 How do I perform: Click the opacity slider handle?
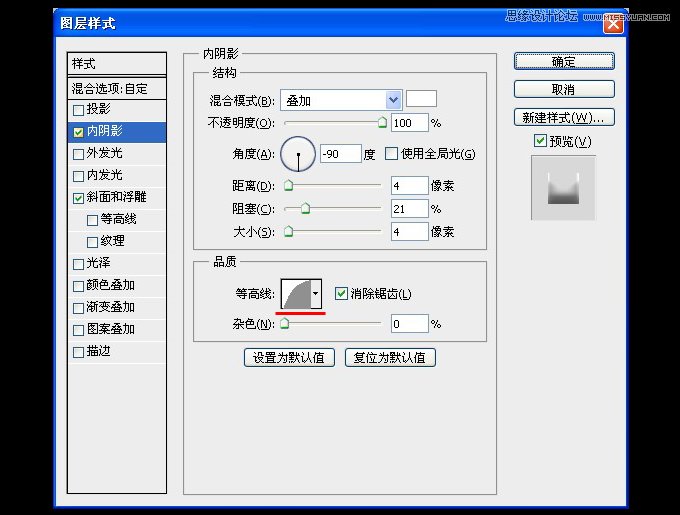pos(382,123)
